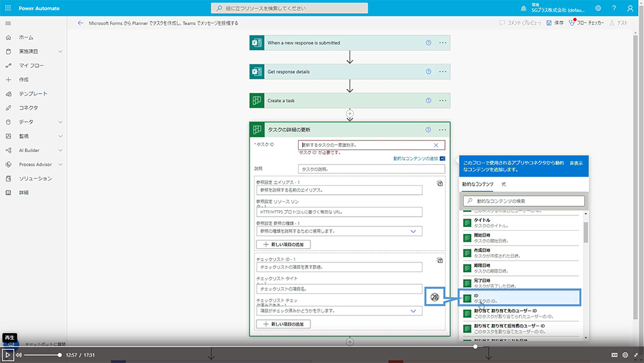Viewport: 644px width, 363px height.
Task: Clear the タスク ID field with X
Action: coord(436,145)
